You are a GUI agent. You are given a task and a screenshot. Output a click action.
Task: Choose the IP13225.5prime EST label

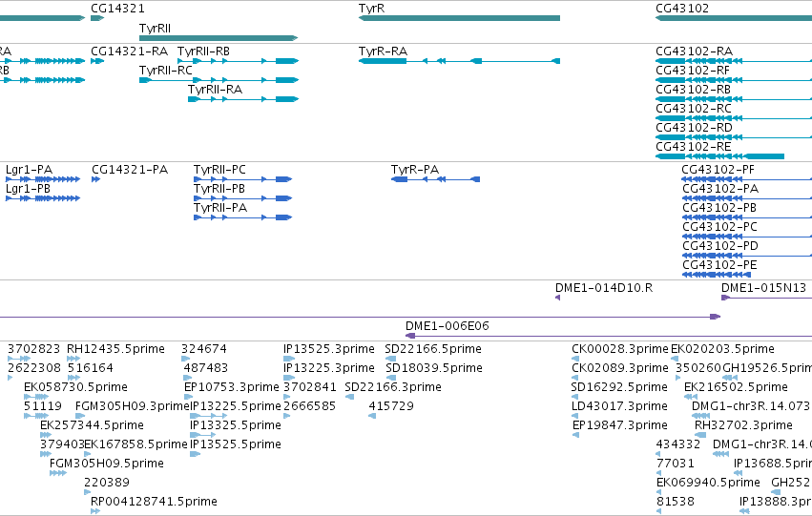click(236, 407)
